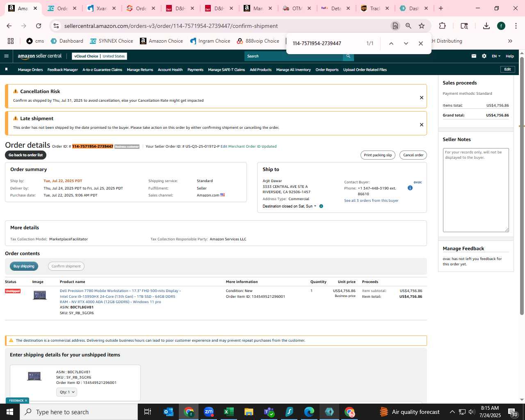Click the Help link in header
Image resolution: width=525 pixels, height=420 pixels.
[x=509, y=56]
